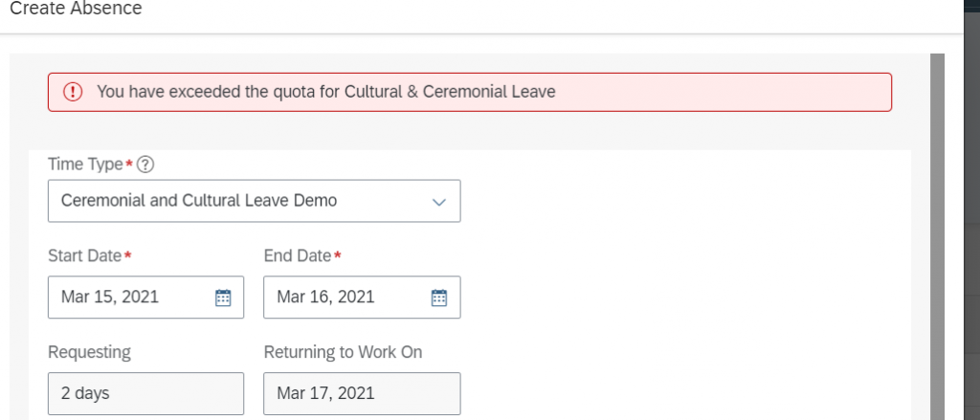Select the Ceremonial and Cultural Leave Demo field
980x420 pixels.
[255, 201]
